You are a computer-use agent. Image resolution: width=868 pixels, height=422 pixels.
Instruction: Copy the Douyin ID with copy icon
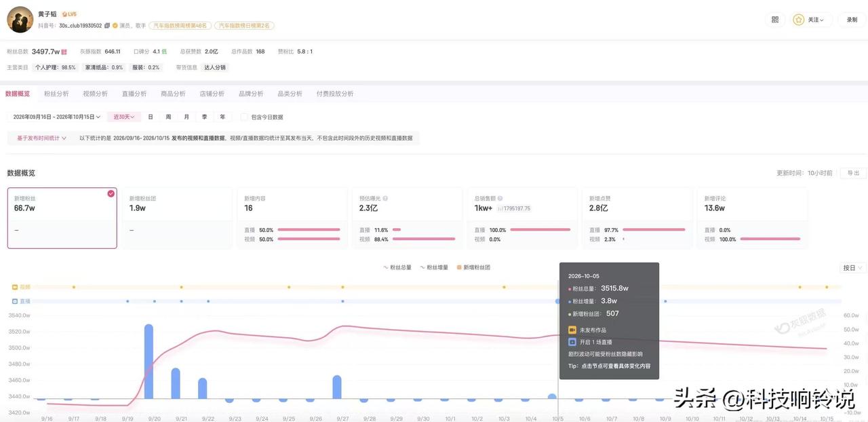(x=107, y=26)
